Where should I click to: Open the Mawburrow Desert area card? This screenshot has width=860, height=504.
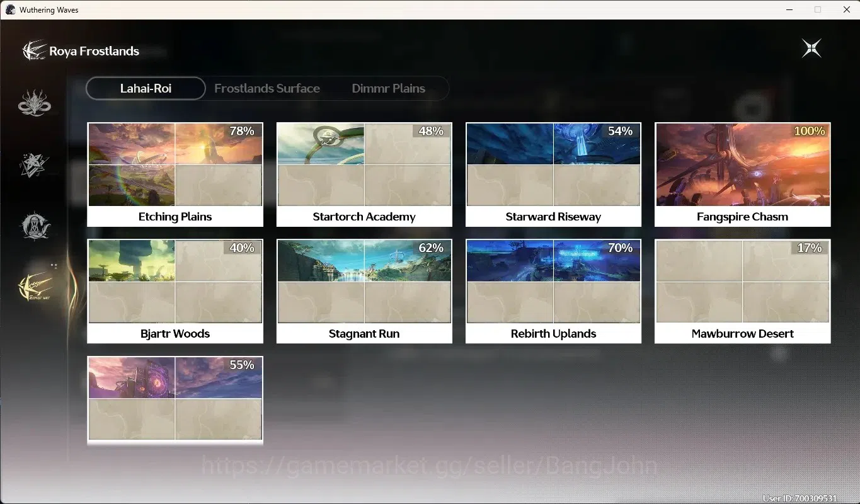click(743, 291)
